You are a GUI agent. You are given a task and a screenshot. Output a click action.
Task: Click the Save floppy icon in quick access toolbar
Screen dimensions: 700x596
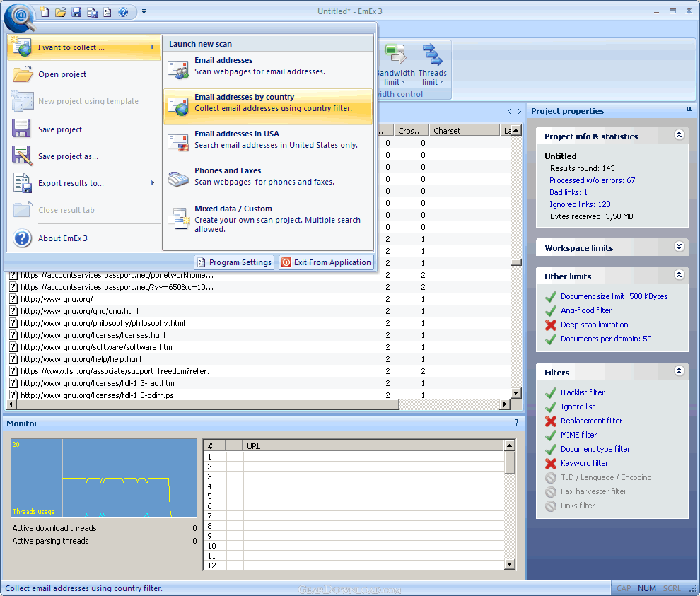coord(77,11)
